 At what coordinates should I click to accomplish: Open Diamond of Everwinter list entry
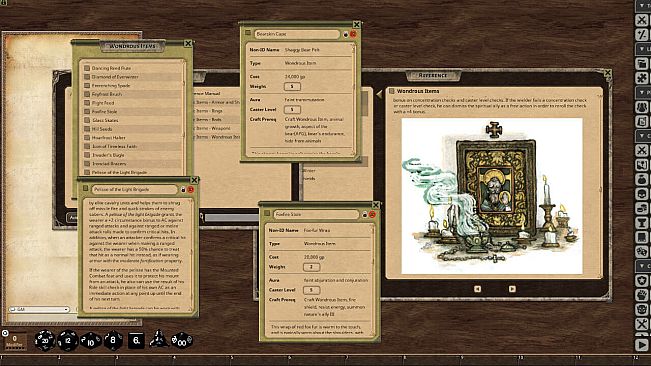pos(133,77)
